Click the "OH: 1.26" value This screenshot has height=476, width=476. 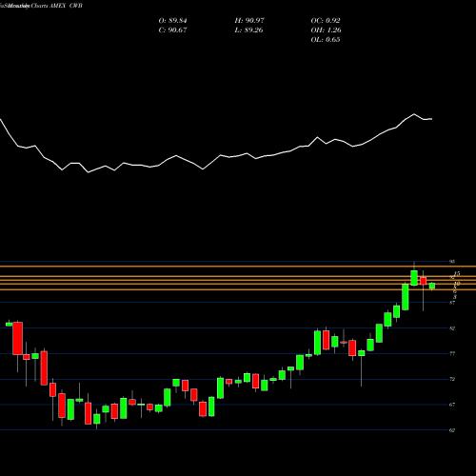coord(326,30)
